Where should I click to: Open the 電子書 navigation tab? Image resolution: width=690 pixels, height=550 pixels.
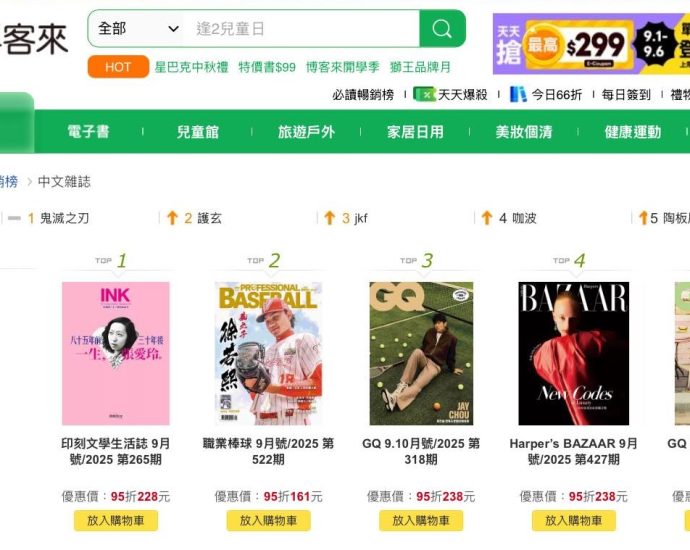coord(88,132)
